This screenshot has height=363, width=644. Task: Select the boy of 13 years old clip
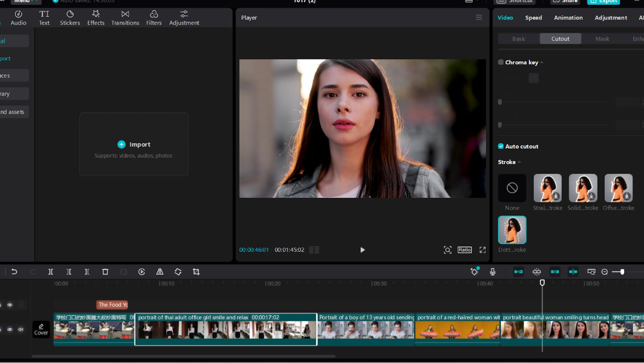pyautogui.click(x=366, y=329)
